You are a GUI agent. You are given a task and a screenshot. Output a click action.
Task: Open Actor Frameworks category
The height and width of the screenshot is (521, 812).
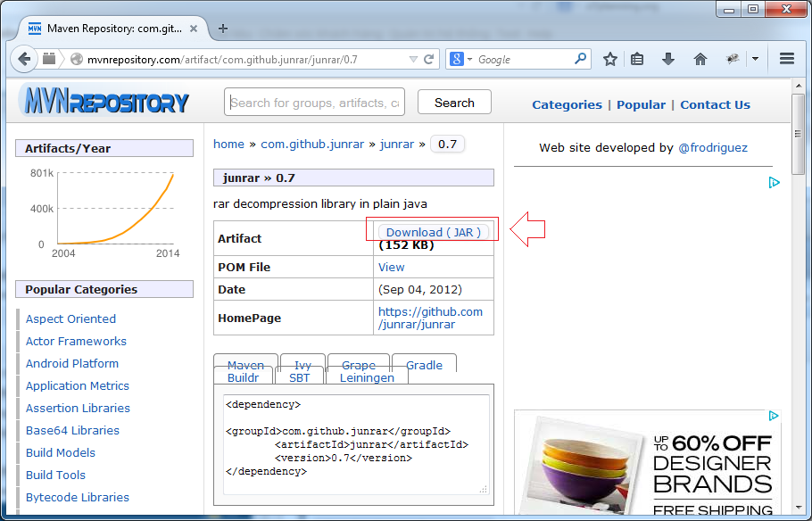pyautogui.click(x=76, y=342)
